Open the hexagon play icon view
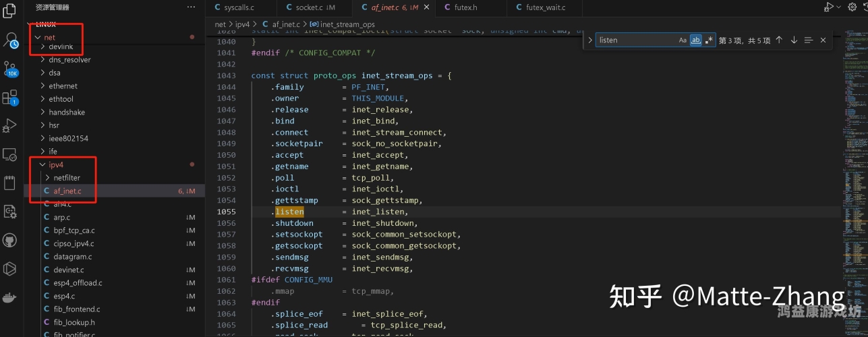Screen dimensions: 868x337 click(x=10, y=268)
